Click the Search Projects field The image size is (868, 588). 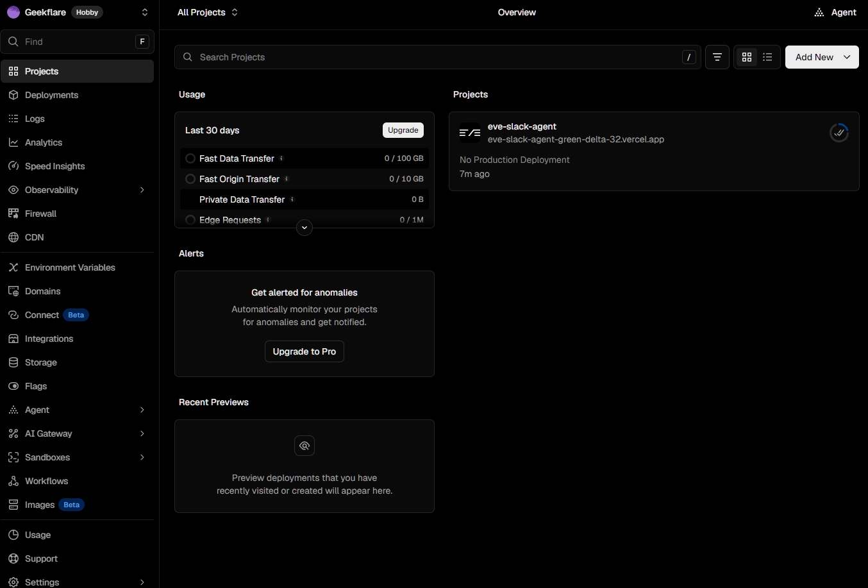click(x=438, y=57)
